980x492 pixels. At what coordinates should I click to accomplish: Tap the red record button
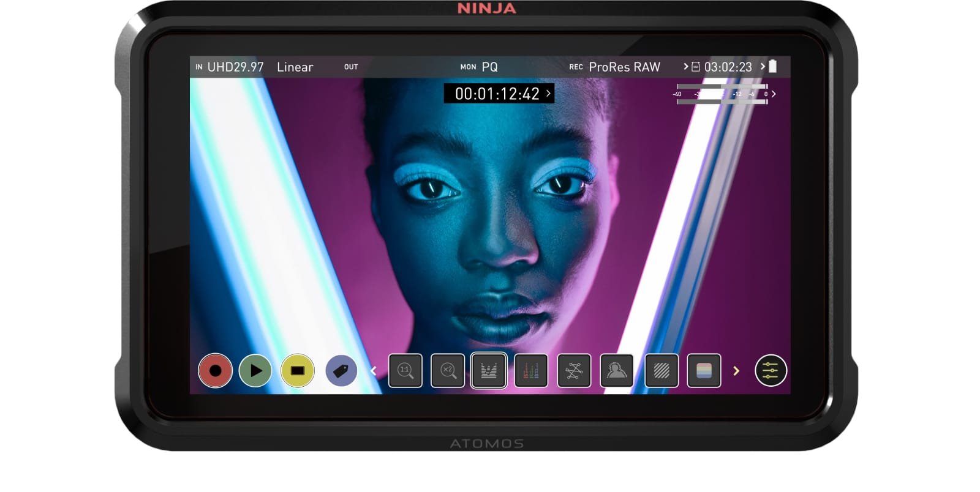point(215,371)
